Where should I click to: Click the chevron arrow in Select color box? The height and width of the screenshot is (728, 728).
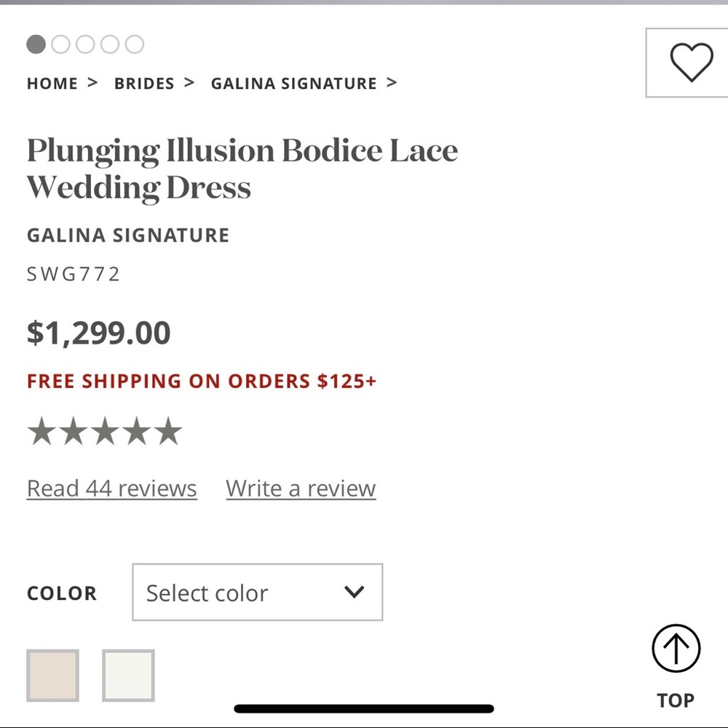pos(354,591)
